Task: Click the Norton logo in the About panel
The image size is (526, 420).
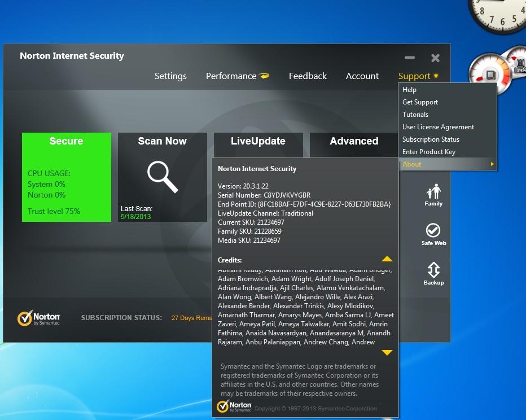Action: tap(234, 406)
